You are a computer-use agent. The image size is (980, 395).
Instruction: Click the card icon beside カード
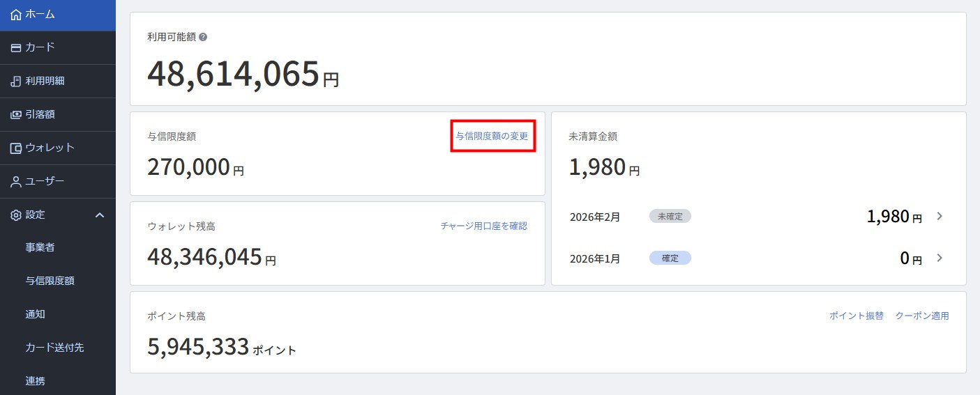tap(16, 48)
